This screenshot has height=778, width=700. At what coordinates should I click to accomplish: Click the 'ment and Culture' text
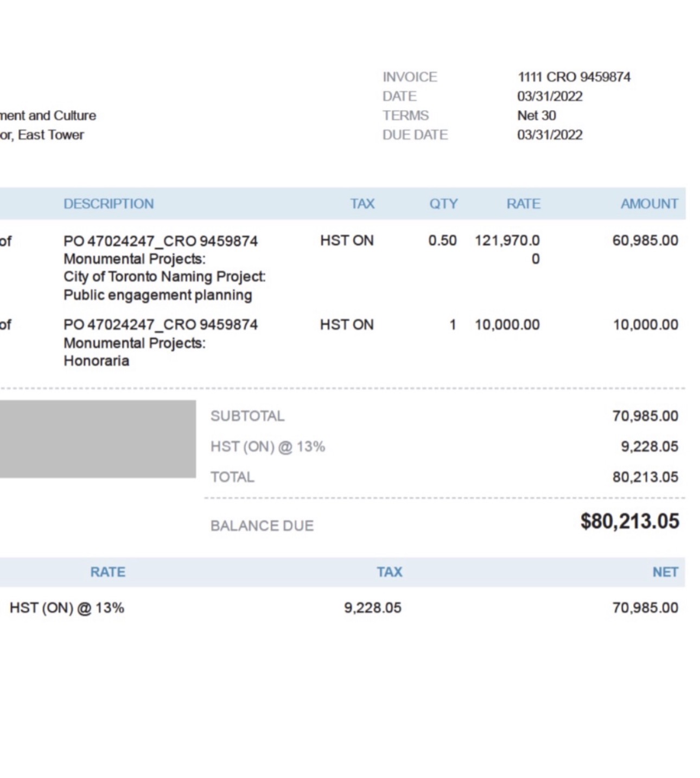pyautogui.click(x=48, y=115)
